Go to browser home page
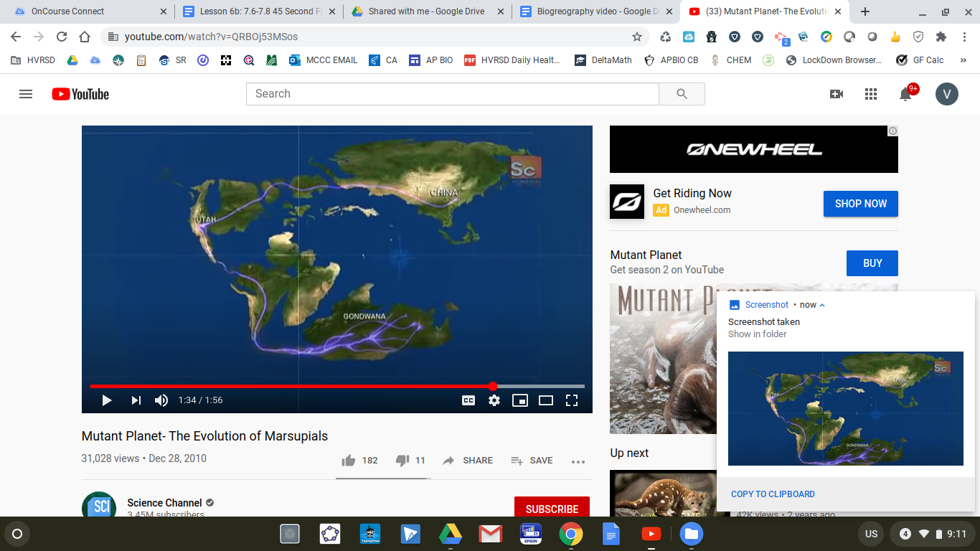980x551 pixels. pyautogui.click(x=85, y=37)
